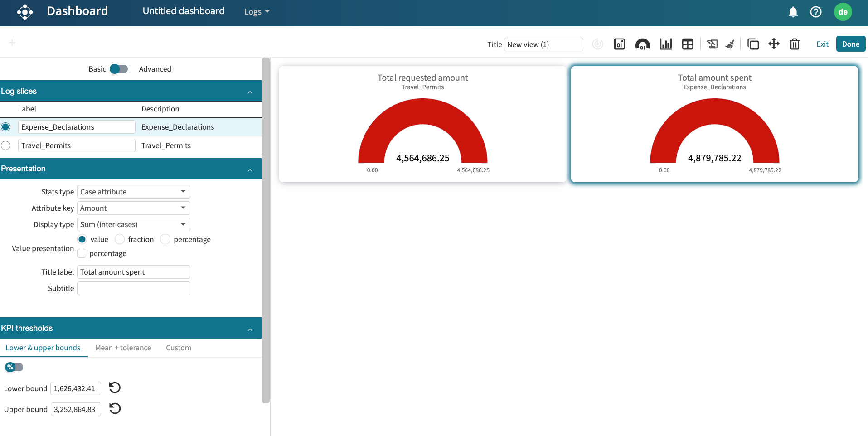The image size is (868, 436).
Task: Choose the fraction value presentation option
Action: coord(120,239)
